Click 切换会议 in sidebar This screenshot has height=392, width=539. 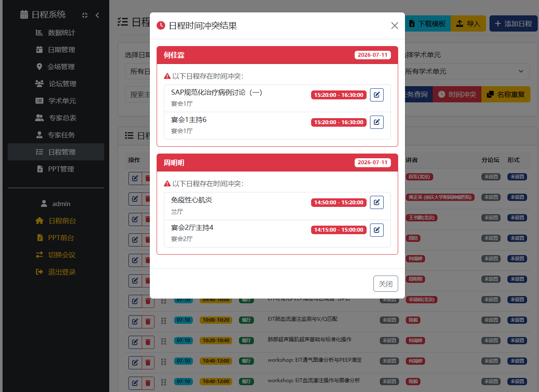pyautogui.click(x=56, y=255)
